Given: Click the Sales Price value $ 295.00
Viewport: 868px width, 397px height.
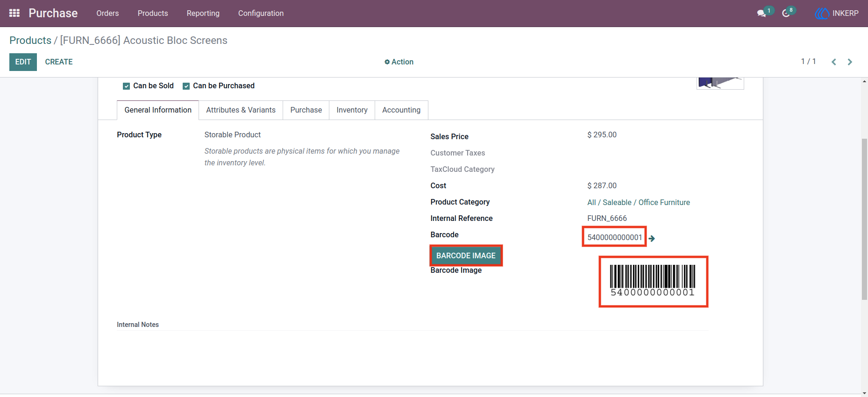Looking at the screenshot, I should [602, 135].
